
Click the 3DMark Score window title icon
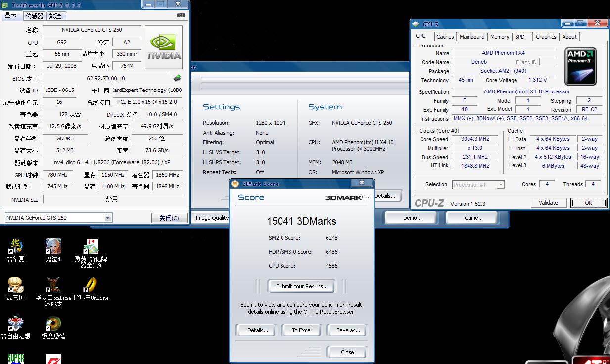tap(235, 183)
